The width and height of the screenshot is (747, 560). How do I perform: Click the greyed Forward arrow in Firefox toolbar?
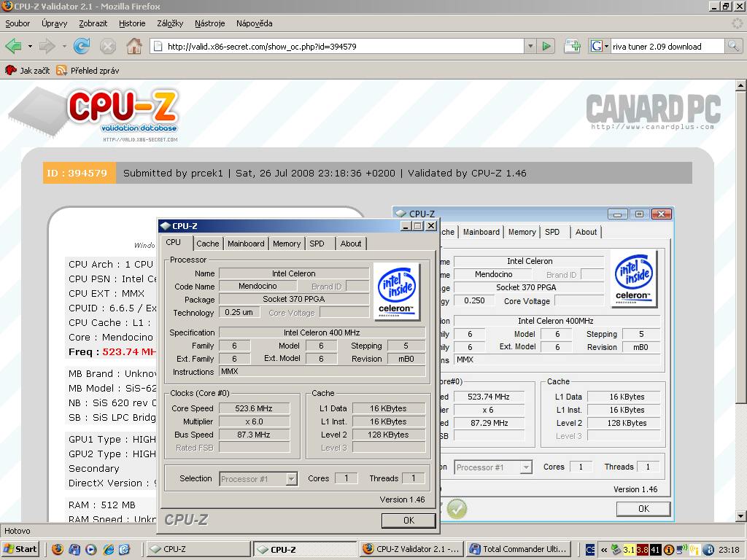[47, 46]
